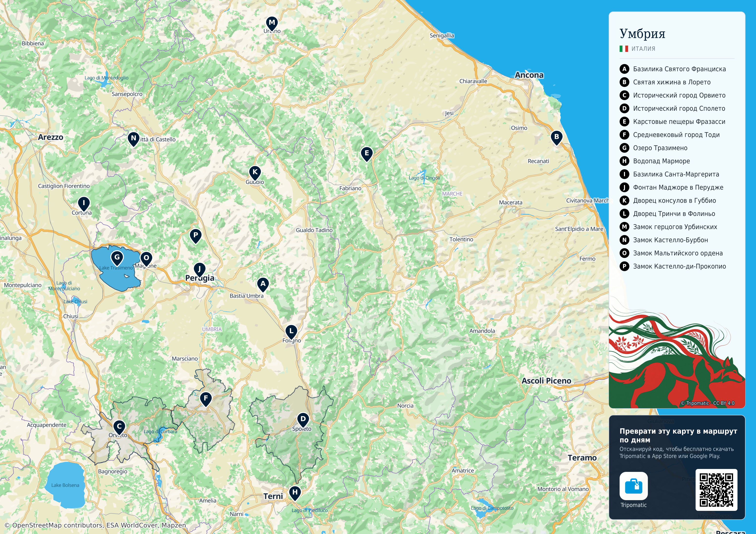Click the Lake Bolsena label
The height and width of the screenshot is (534, 756).
[x=65, y=485]
